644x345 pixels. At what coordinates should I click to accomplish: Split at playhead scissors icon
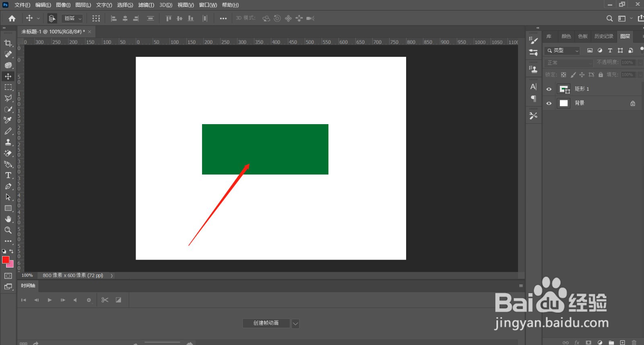[x=105, y=300]
